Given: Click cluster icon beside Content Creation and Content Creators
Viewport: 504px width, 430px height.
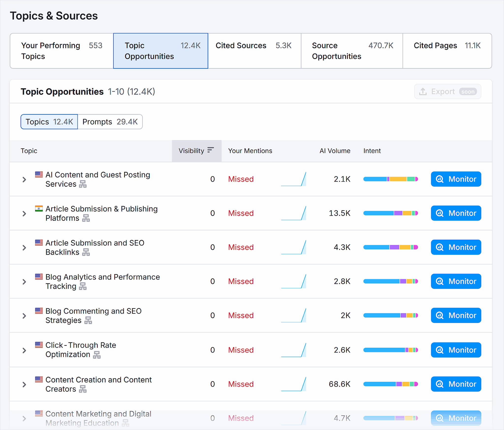Looking at the screenshot, I should [x=83, y=389].
